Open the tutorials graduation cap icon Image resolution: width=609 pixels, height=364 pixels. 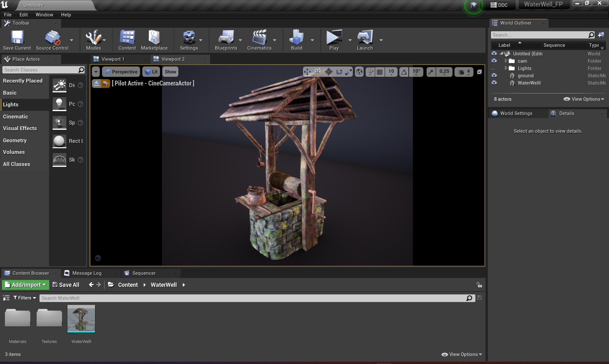[473, 5]
